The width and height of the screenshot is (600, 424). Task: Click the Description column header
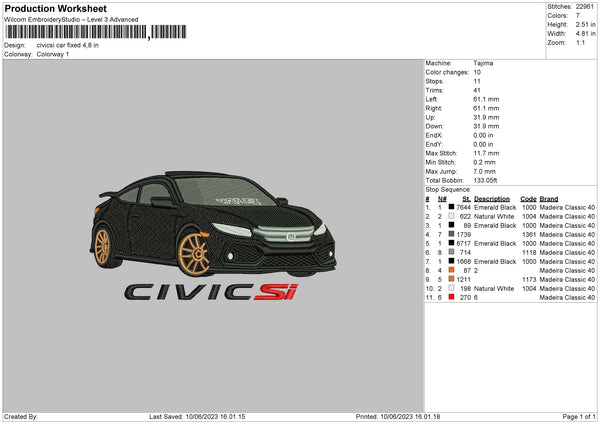(492, 199)
